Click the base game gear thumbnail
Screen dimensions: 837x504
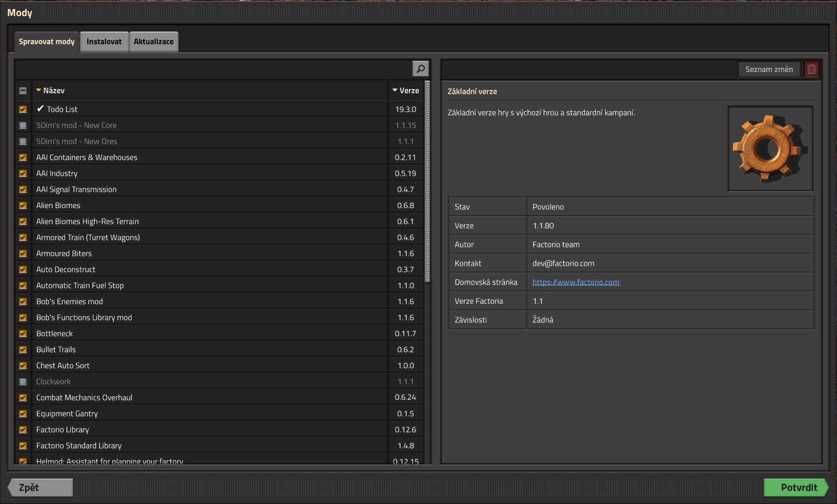[771, 148]
